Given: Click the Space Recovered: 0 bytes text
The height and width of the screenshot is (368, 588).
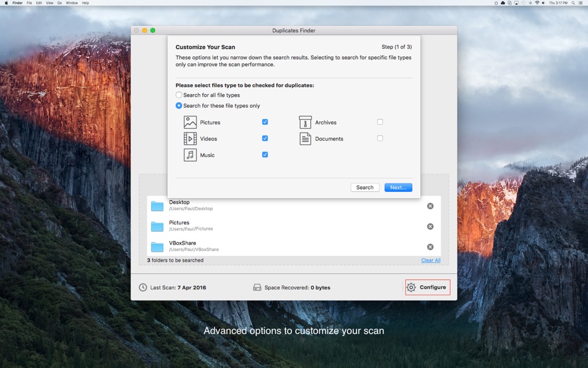Looking at the screenshot, I should click(297, 287).
